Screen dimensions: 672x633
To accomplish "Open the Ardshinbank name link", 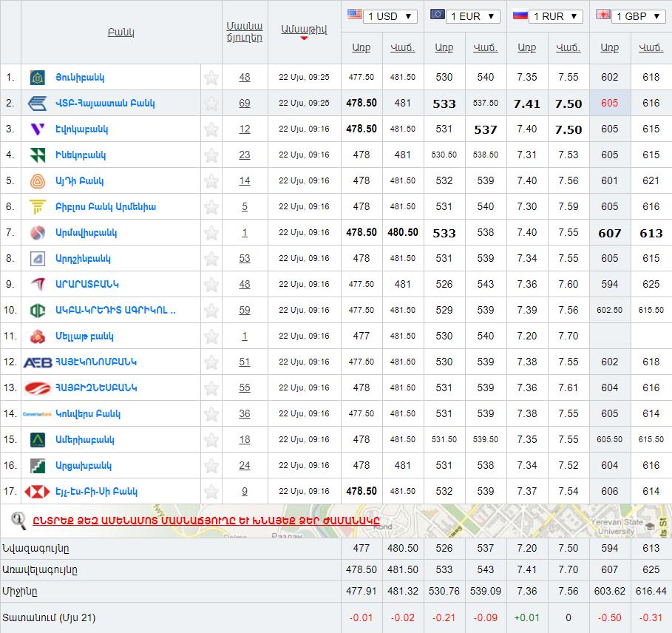I will point(83,258).
